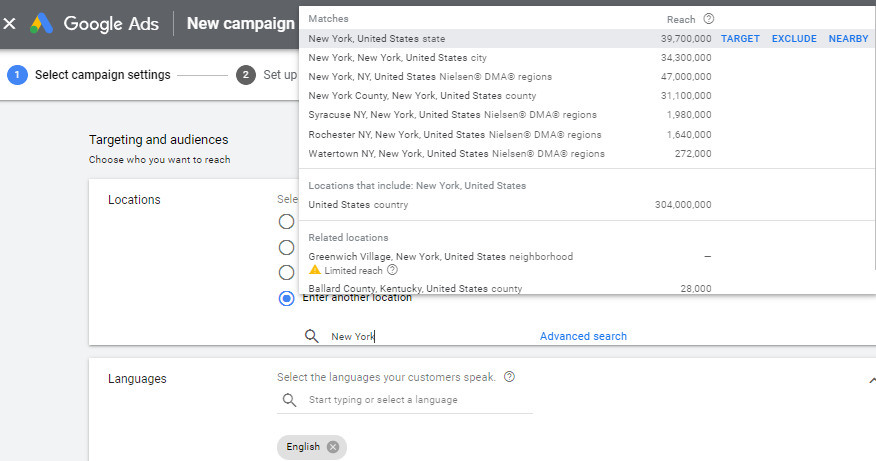This screenshot has height=461, width=876.
Task: Click the Google Ads logo icon
Action: pyautogui.click(x=41, y=23)
